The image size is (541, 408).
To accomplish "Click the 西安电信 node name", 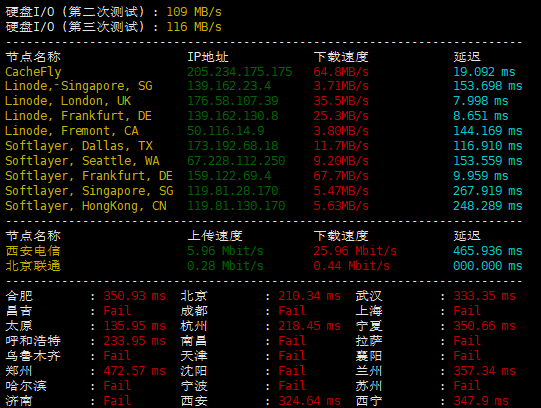I will 33,251.
